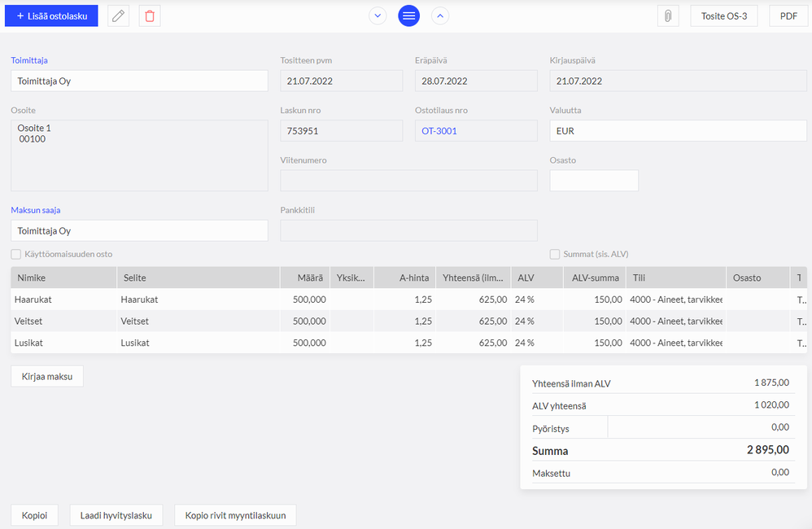Image resolution: width=812 pixels, height=529 pixels.
Task: Click the A-hinta column header
Action: (x=405, y=278)
